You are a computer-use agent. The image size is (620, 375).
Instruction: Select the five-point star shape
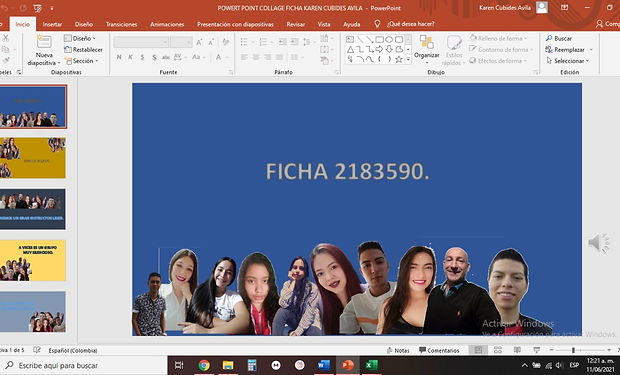point(399,59)
